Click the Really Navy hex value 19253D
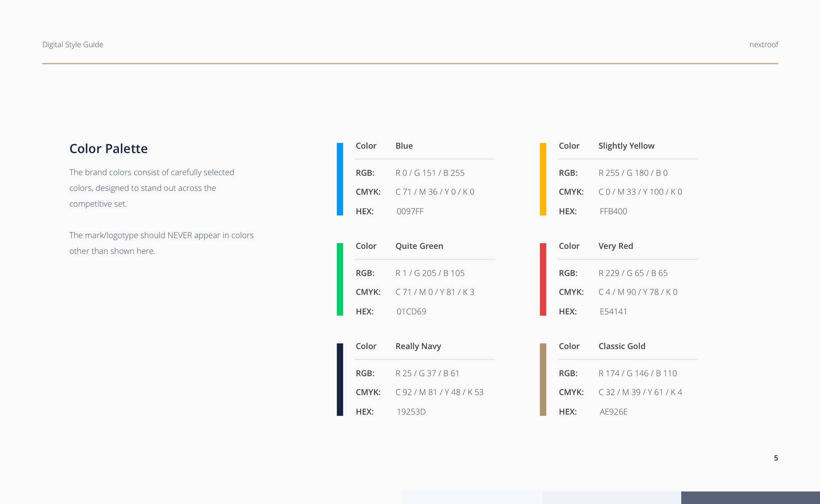820x504 pixels. pos(411,412)
